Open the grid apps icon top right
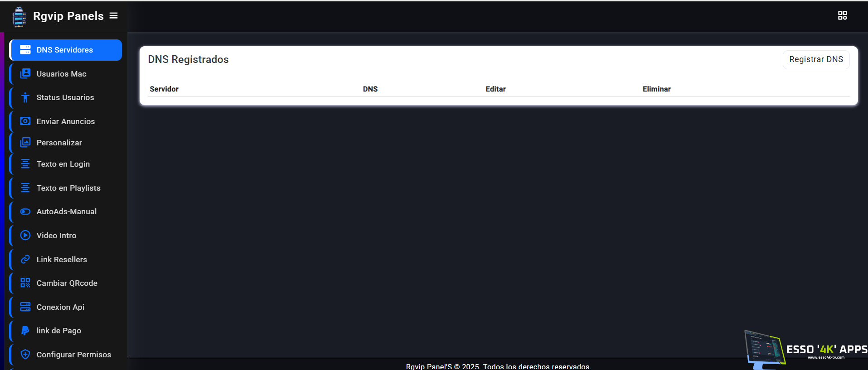Image resolution: width=868 pixels, height=370 pixels. point(842,16)
